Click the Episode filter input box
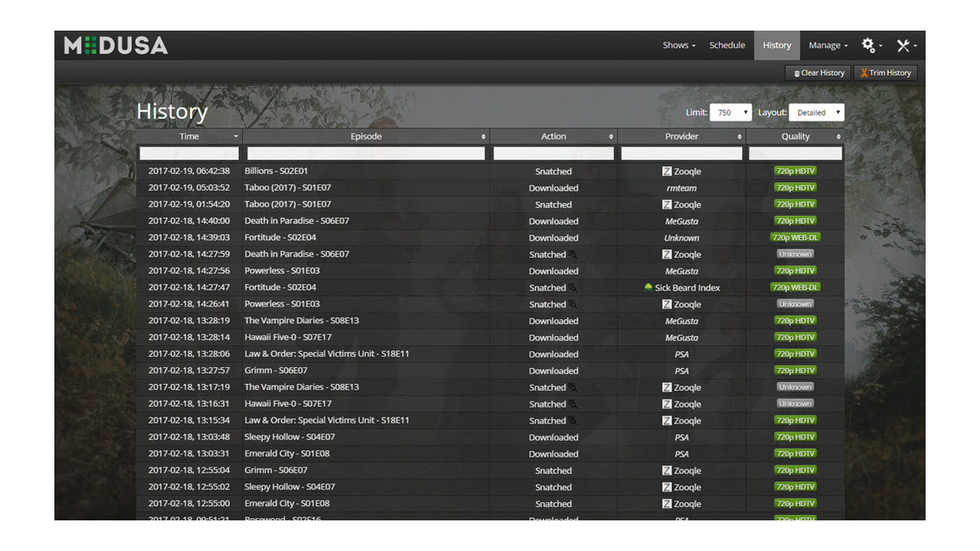980x551 pixels. (366, 152)
